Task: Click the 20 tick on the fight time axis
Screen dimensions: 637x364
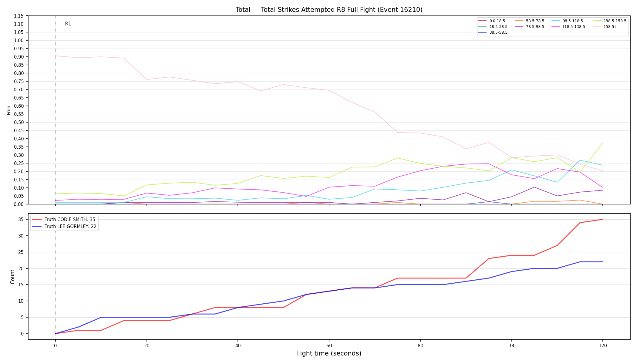Action: coord(147,345)
